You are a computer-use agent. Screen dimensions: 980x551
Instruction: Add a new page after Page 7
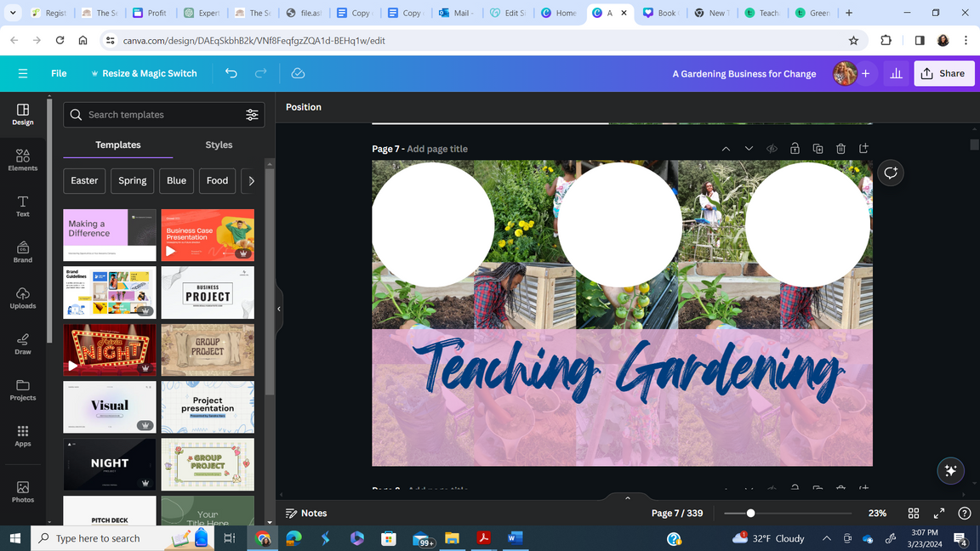point(863,149)
